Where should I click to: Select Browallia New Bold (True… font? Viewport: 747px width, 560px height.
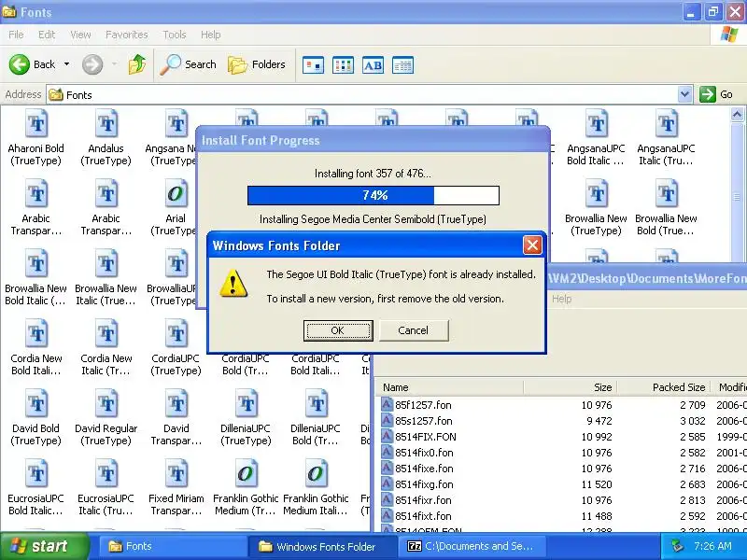point(666,208)
